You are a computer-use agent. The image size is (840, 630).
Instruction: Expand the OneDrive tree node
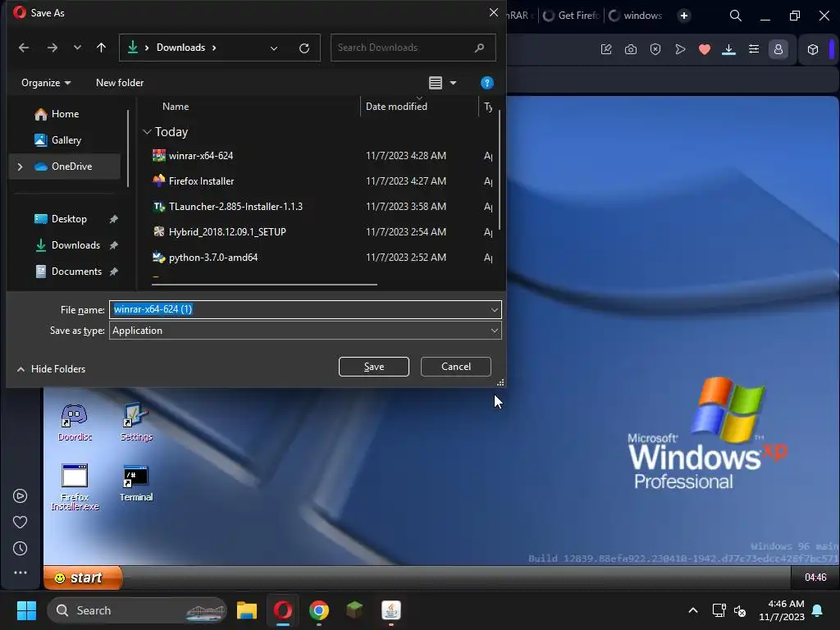[x=20, y=167]
